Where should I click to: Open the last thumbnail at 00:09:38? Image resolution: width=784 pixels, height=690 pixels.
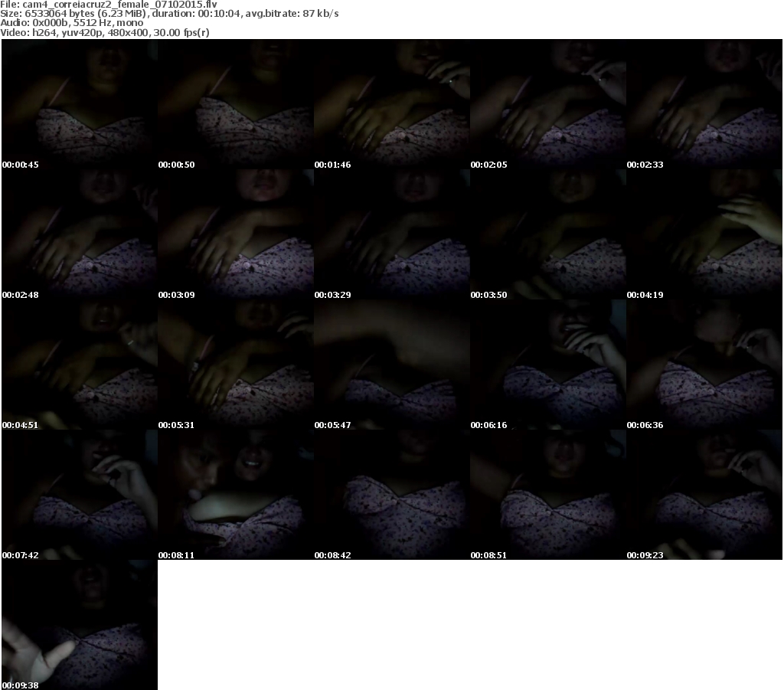tap(80, 624)
